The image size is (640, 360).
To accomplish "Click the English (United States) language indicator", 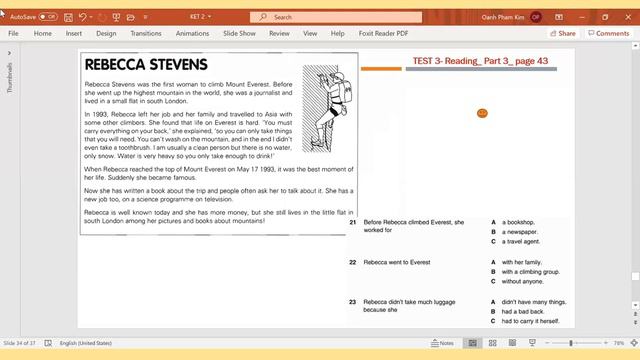I will click(86, 343).
